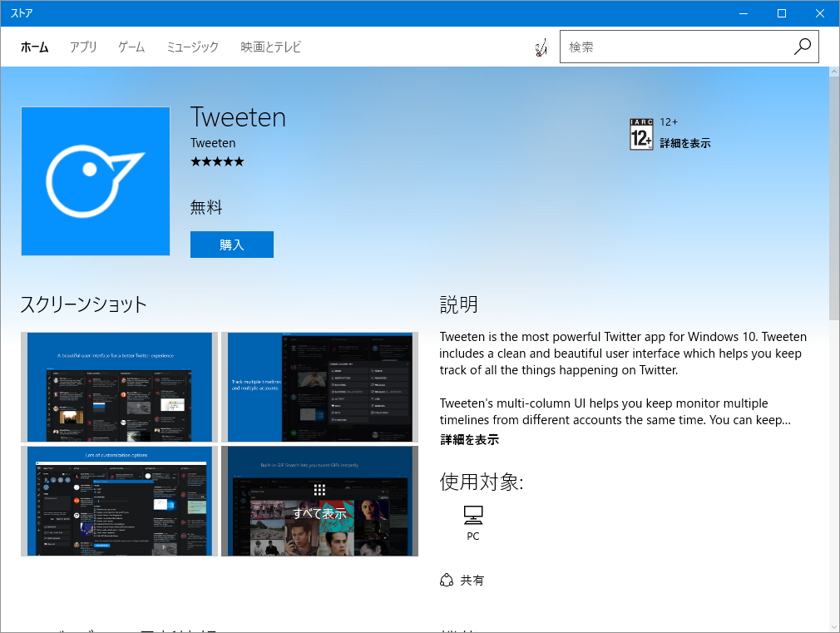
Task: Go to the ゲーム tab
Action: (131, 47)
